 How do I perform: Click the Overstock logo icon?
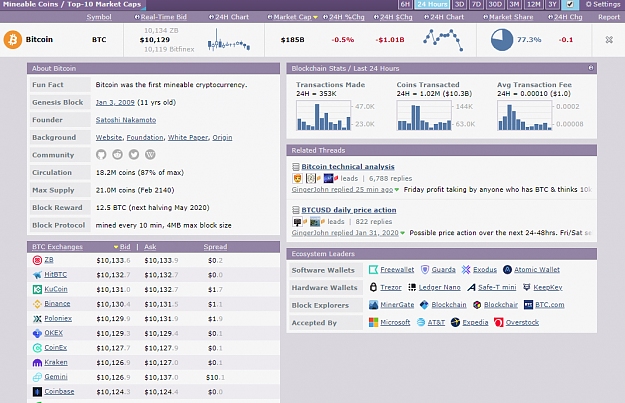coord(499,322)
